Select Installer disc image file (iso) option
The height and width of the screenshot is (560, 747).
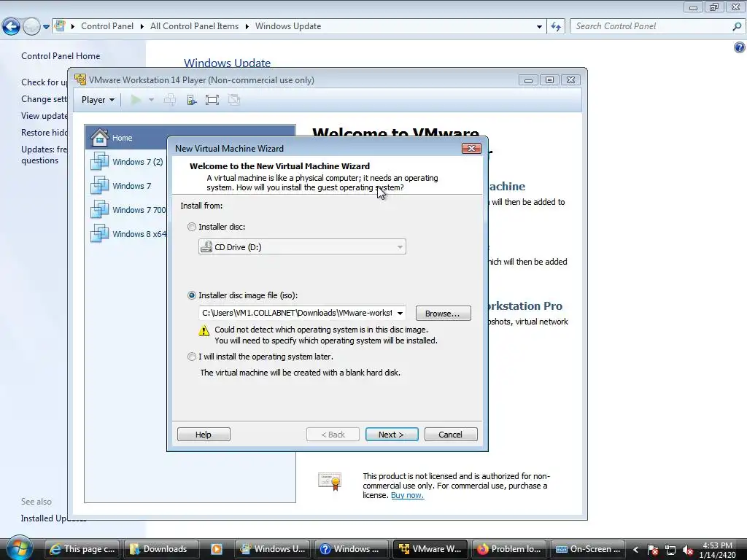pos(192,295)
